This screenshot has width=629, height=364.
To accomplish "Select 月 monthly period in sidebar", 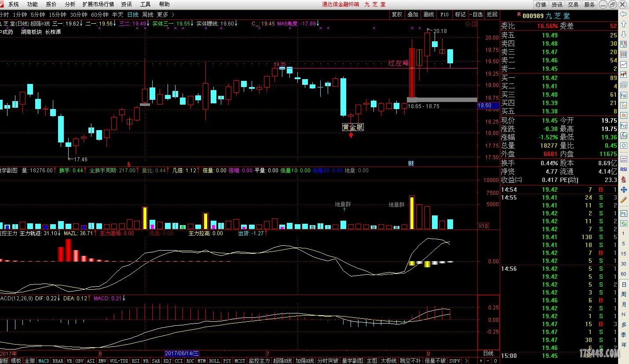I will (623, 305).
